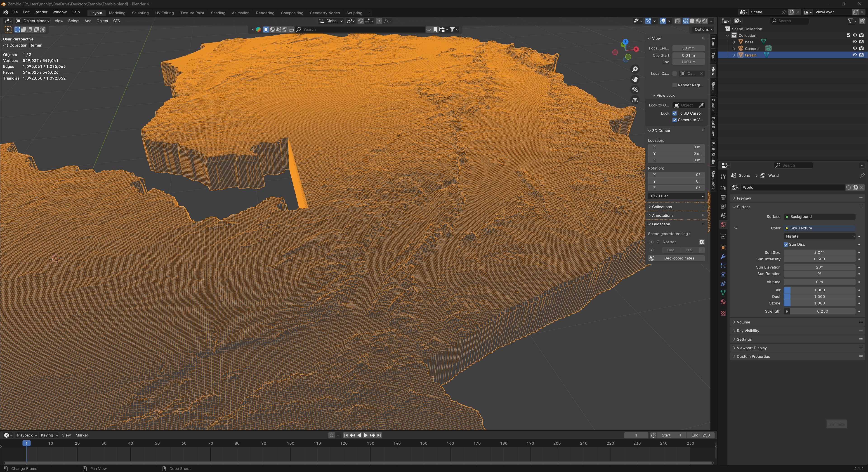Image resolution: width=868 pixels, height=472 pixels.
Task: Expand the Ray Visibility panel
Action: click(748, 330)
